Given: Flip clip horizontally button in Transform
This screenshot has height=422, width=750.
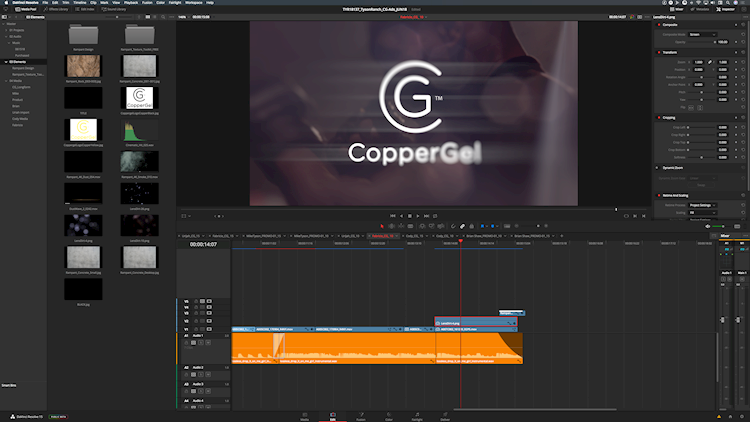Looking at the screenshot, I should coord(691,108).
